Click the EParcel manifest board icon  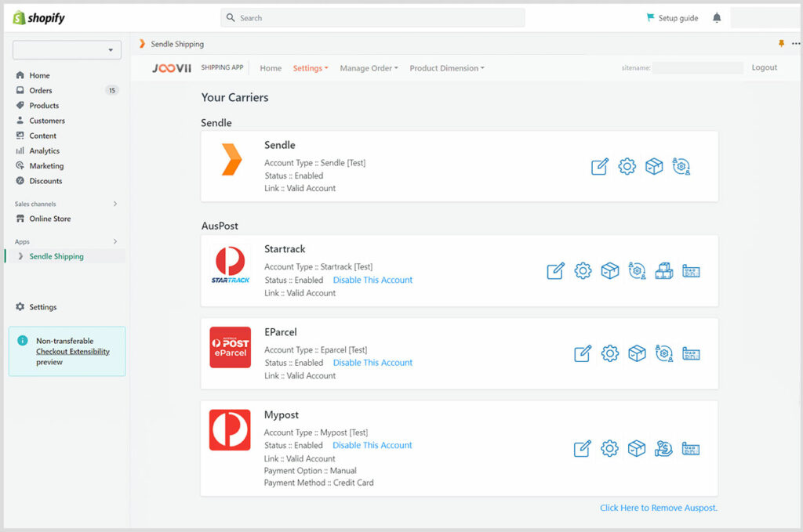692,354
